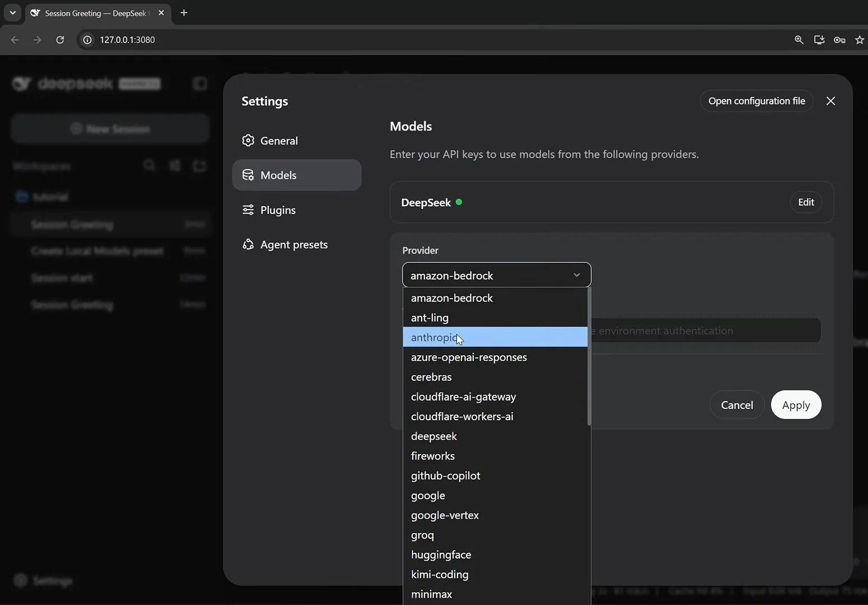This screenshot has height=605, width=868.
Task: Click the DeepSeek green status dot
Action: (459, 202)
